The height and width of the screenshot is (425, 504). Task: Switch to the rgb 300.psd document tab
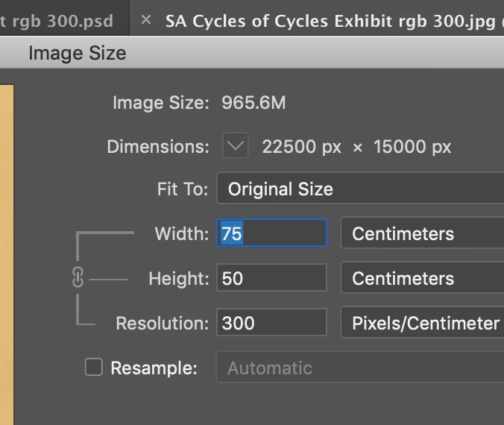coord(60,20)
